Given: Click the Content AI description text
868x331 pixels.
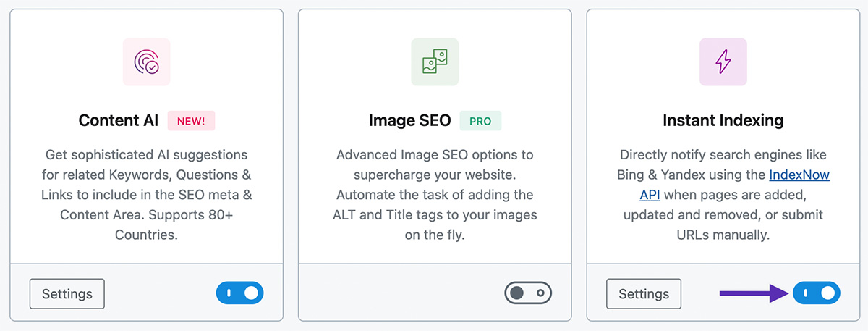Looking at the screenshot, I should pyautogui.click(x=147, y=195).
